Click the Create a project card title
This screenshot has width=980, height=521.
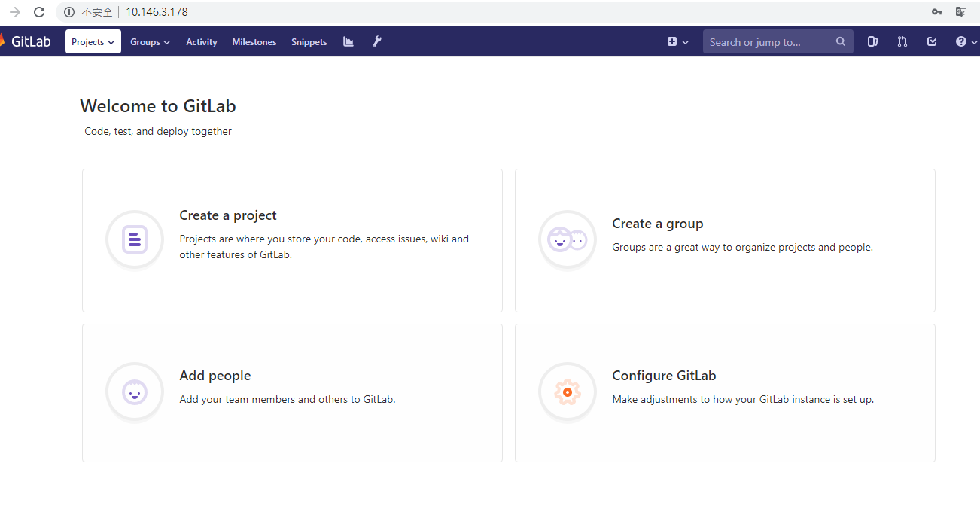[228, 215]
